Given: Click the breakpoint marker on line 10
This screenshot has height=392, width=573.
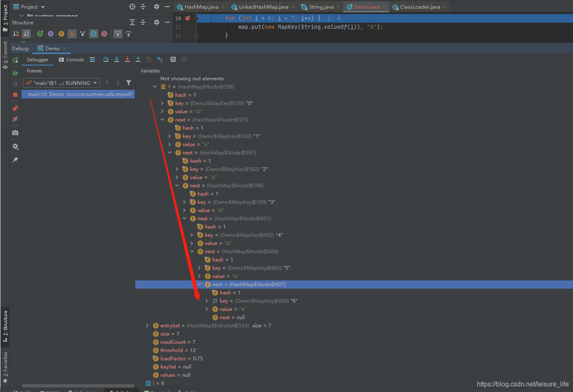Looking at the screenshot, I should (188, 18).
